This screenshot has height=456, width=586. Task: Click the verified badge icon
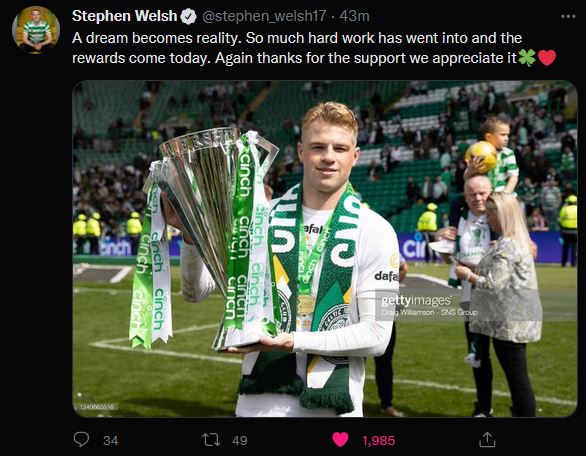click(188, 17)
